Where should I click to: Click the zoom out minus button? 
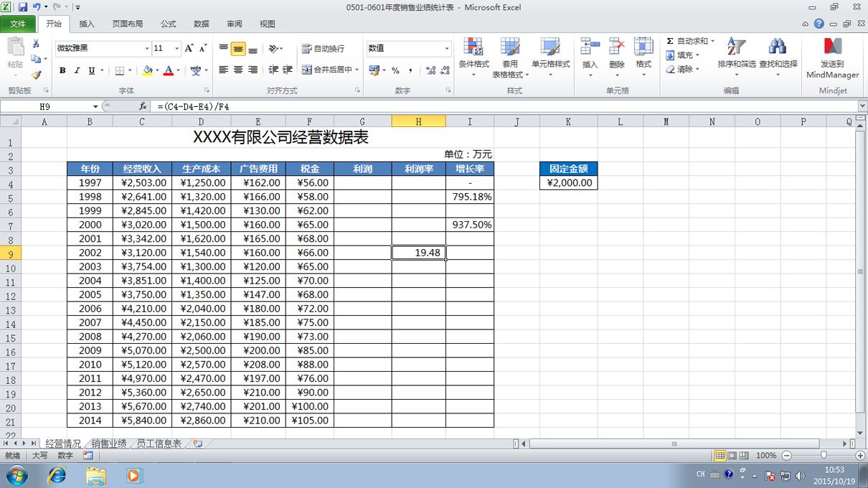pos(786,456)
